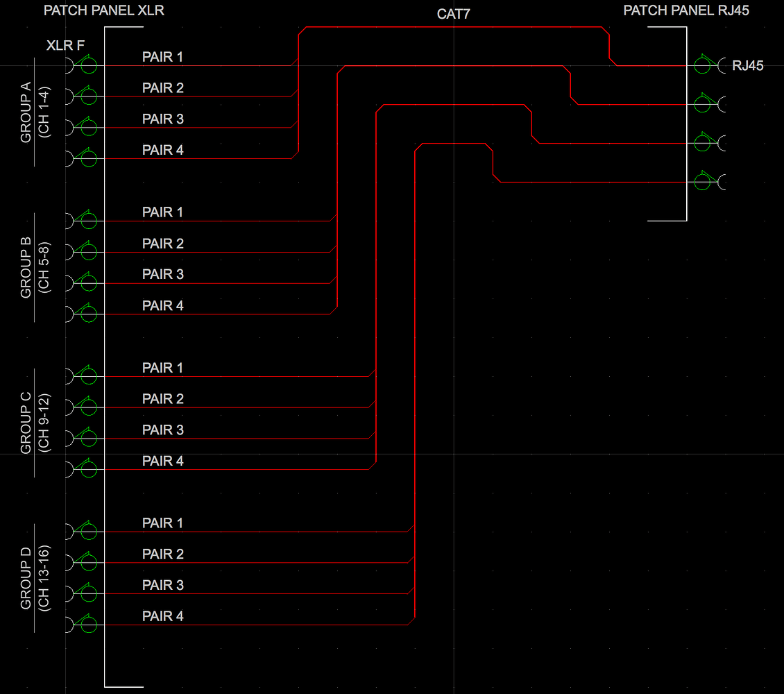Select the PAIR 1 text in Group B
The width and height of the screenshot is (784, 694).
pos(162,212)
